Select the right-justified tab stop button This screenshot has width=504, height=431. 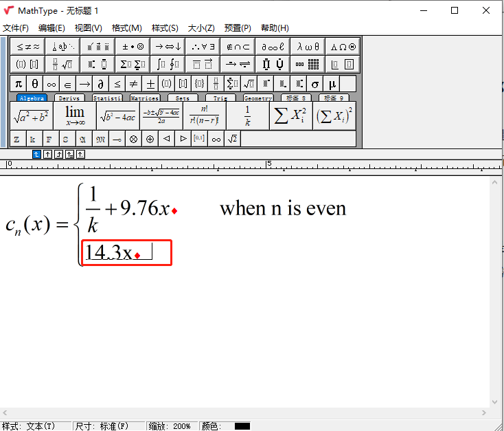point(58,155)
